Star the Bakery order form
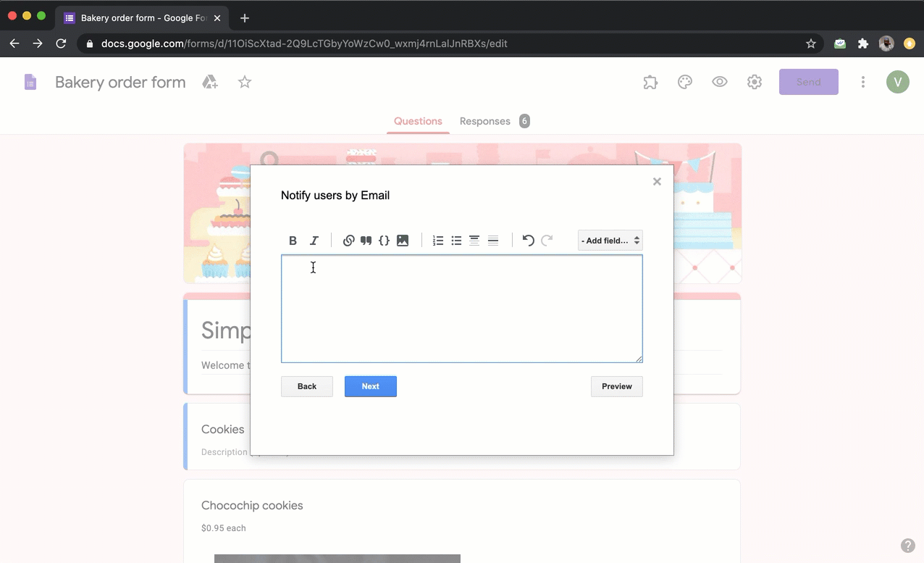 tap(245, 82)
